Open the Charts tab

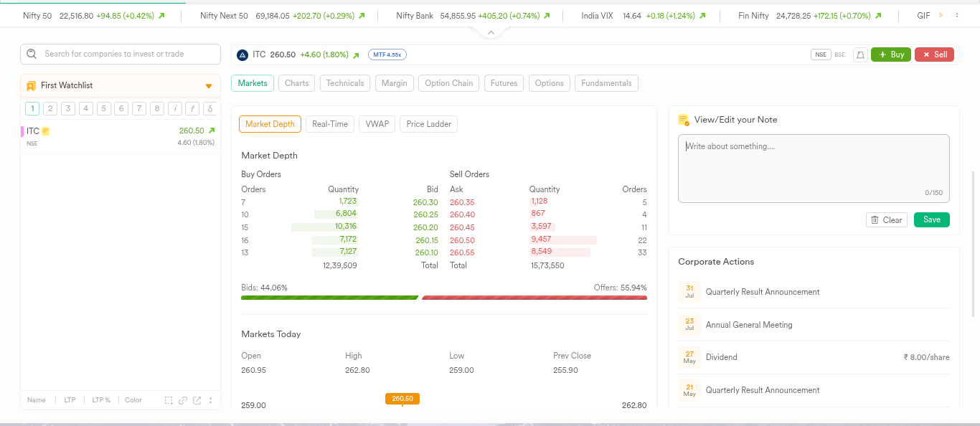(x=296, y=83)
